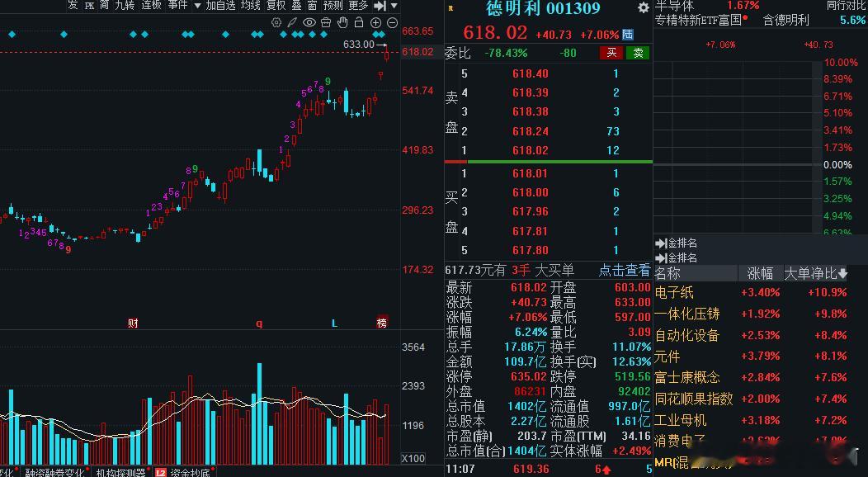The width and height of the screenshot is (868, 477).
Task: Click the 633.00 high price label
Action: (x=359, y=45)
